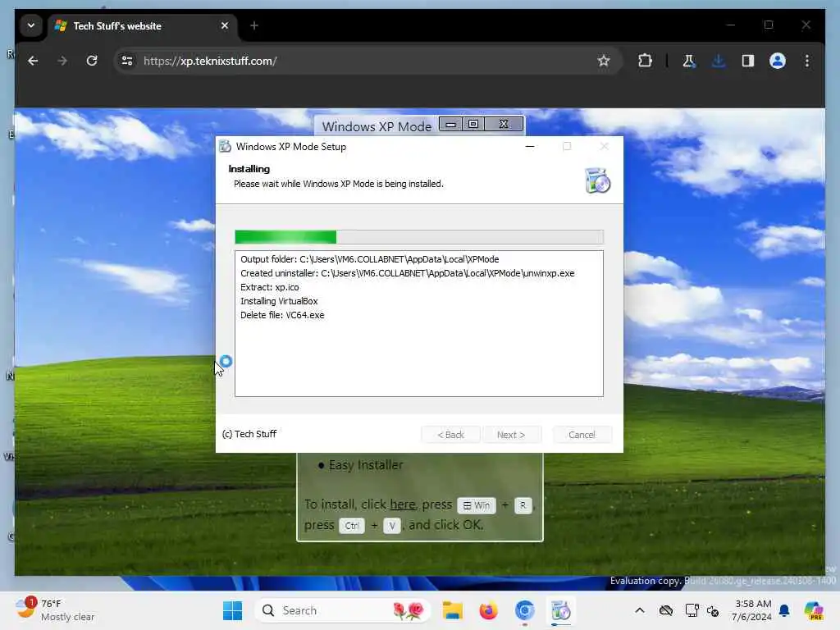Select the 'Delete file: VC64.exe' log line
840x630 pixels.
282,315
